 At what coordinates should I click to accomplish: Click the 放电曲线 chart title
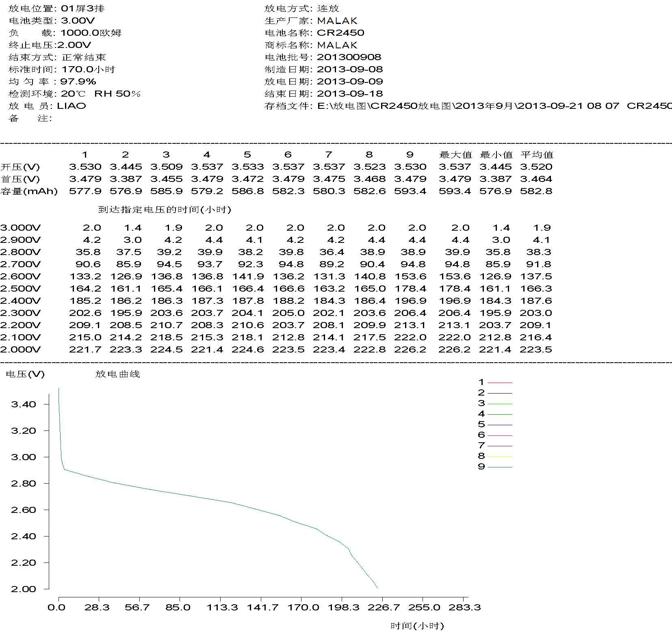117,374
